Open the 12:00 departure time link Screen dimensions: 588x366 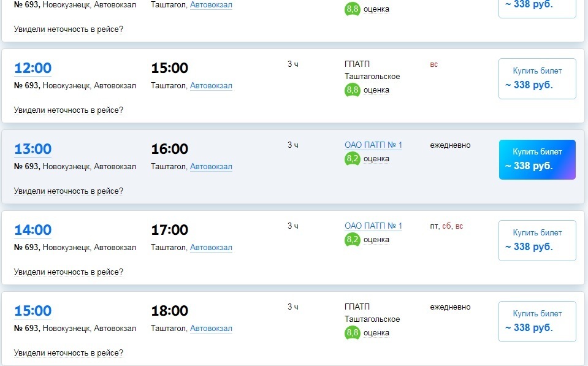tap(33, 68)
